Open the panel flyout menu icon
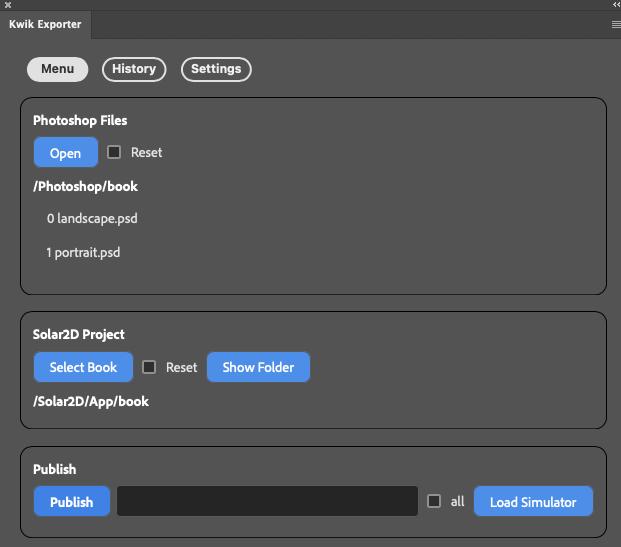This screenshot has width=621, height=547. tap(616, 25)
